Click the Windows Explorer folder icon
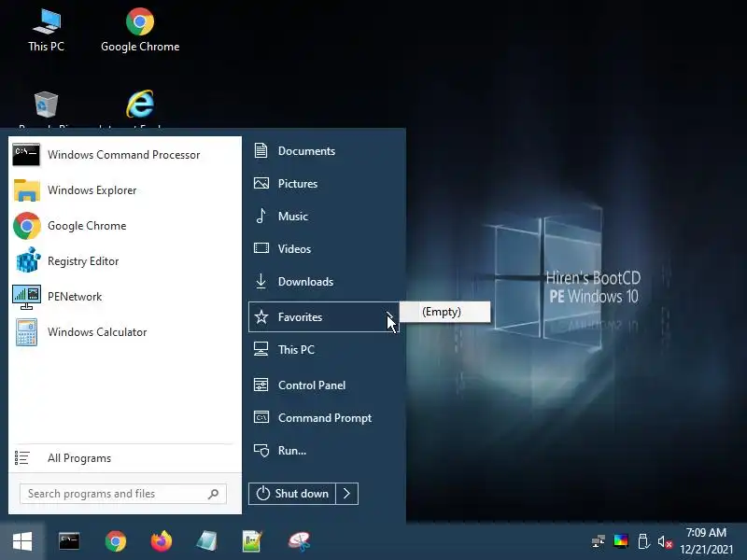Image resolution: width=747 pixels, height=560 pixels. point(26,190)
